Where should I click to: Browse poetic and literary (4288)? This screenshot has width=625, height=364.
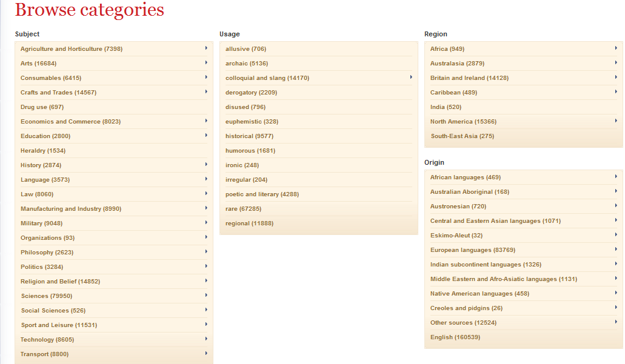[x=262, y=194]
